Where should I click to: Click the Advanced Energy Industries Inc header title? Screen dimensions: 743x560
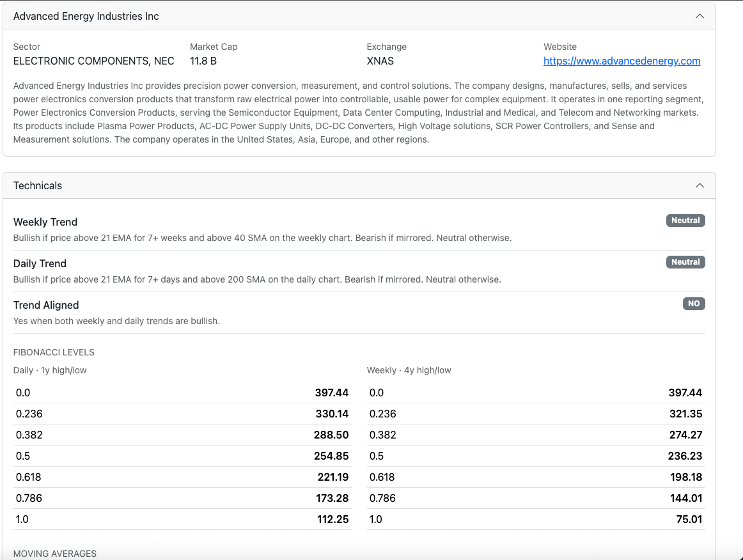[x=86, y=16]
